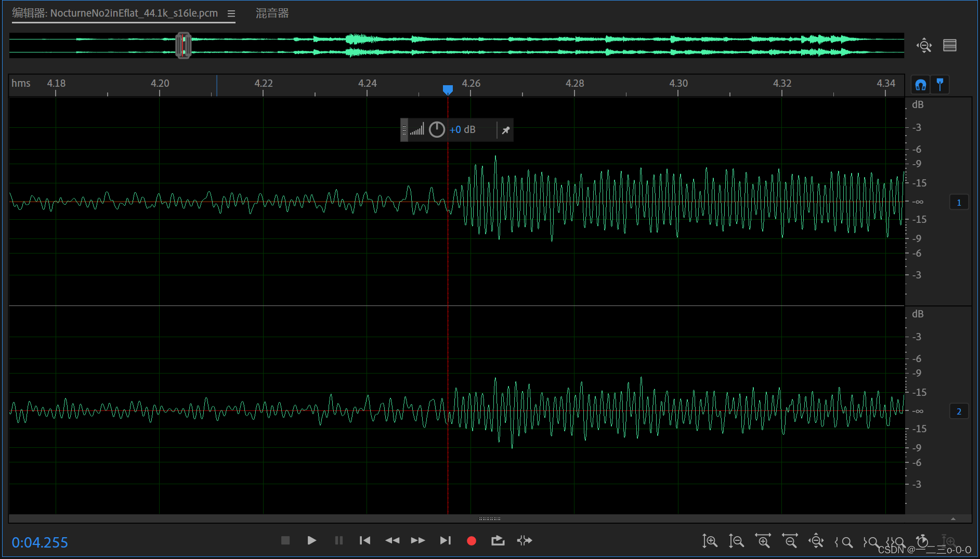The image size is (980, 559).
Task: Zoom out time with horizontal magnifier
Action: (790, 541)
